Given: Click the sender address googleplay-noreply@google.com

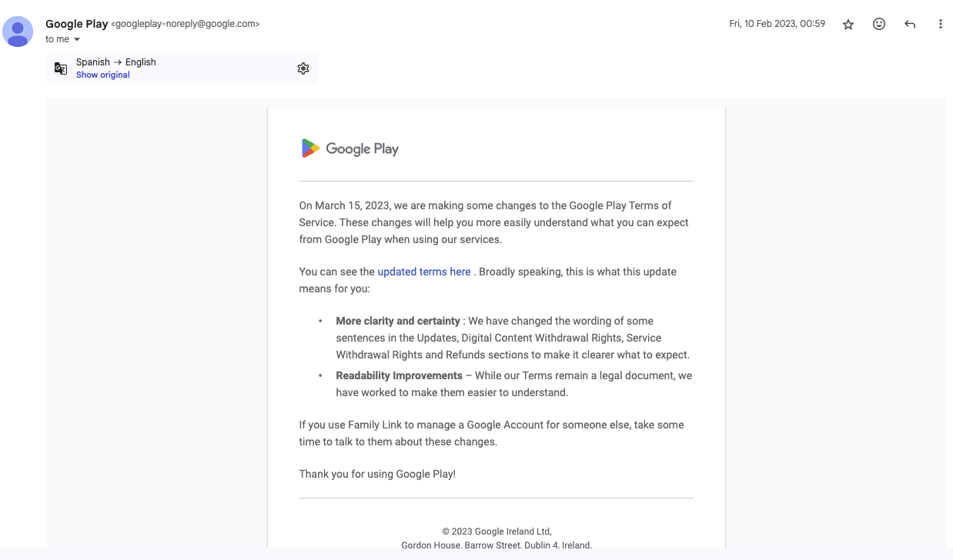Looking at the screenshot, I should (x=186, y=24).
